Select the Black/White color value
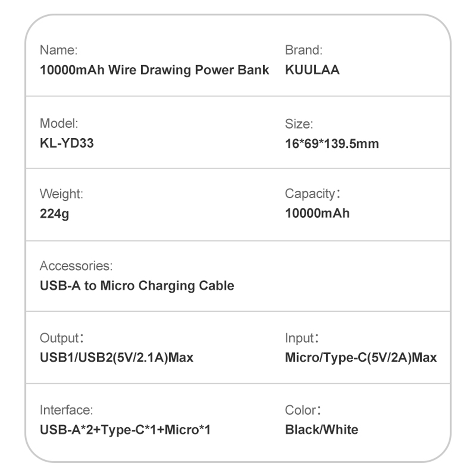476x476 pixels. click(x=322, y=430)
